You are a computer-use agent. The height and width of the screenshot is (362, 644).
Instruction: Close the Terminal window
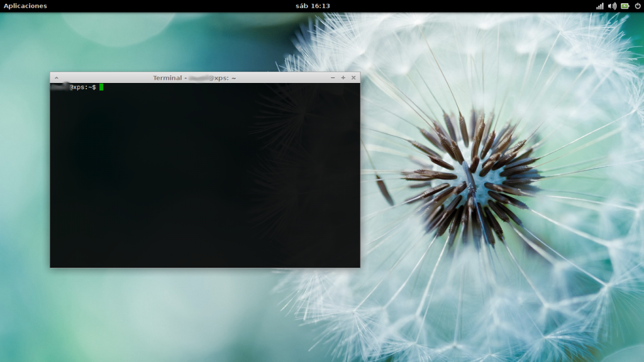[353, 78]
